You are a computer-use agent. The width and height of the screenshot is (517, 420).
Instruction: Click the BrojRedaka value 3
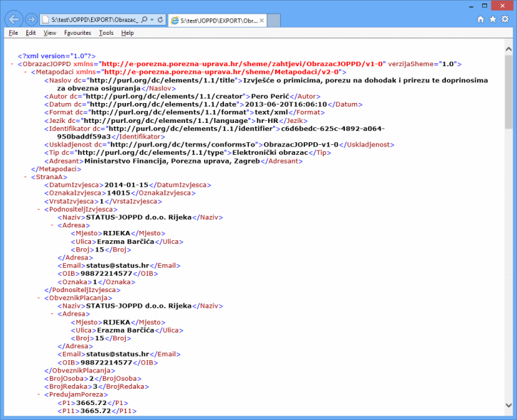pyautogui.click(x=95, y=387)
